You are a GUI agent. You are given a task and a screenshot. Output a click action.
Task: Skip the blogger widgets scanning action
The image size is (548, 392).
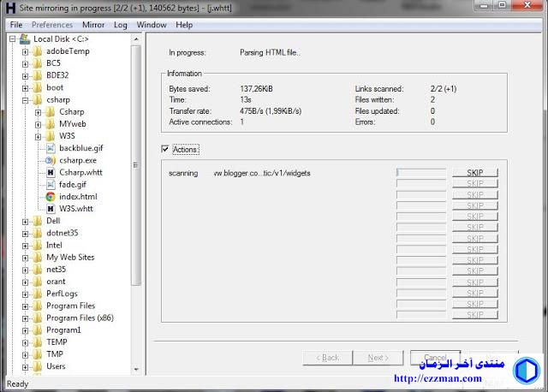[474, 173]
